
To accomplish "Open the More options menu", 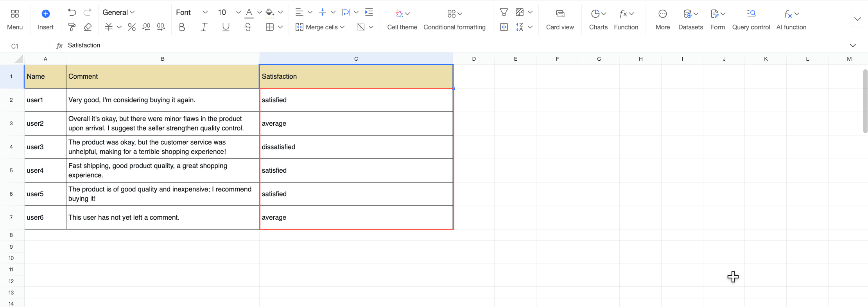I will click(x=663, y=20).
